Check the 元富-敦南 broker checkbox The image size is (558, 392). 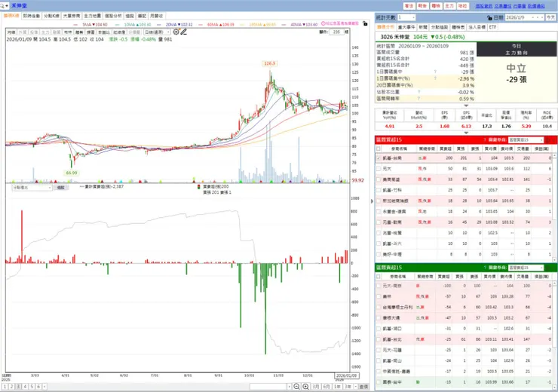pyautogui.click(x=379, y=222)
